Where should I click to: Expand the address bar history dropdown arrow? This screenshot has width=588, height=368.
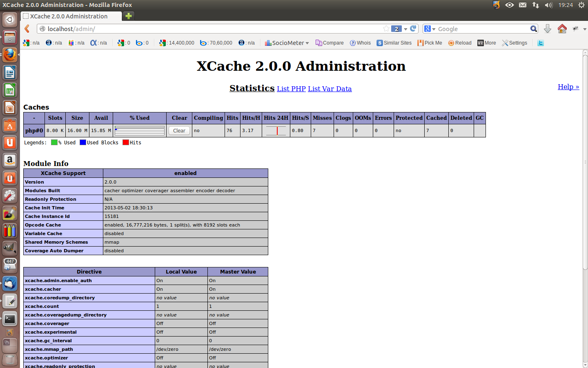click(405, 29)
